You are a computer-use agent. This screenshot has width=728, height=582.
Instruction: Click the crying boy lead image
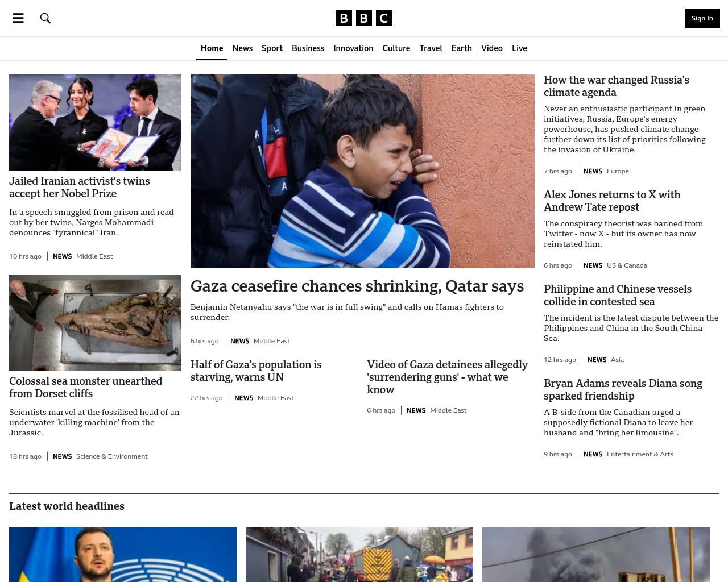(x=362, y=171)
